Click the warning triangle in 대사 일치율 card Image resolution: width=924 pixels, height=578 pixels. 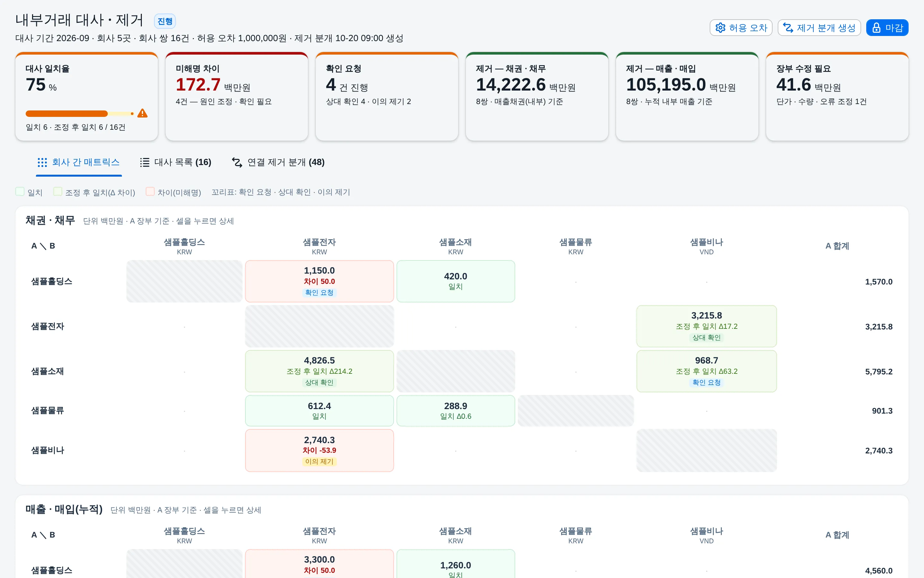click(x=142, y=113)
